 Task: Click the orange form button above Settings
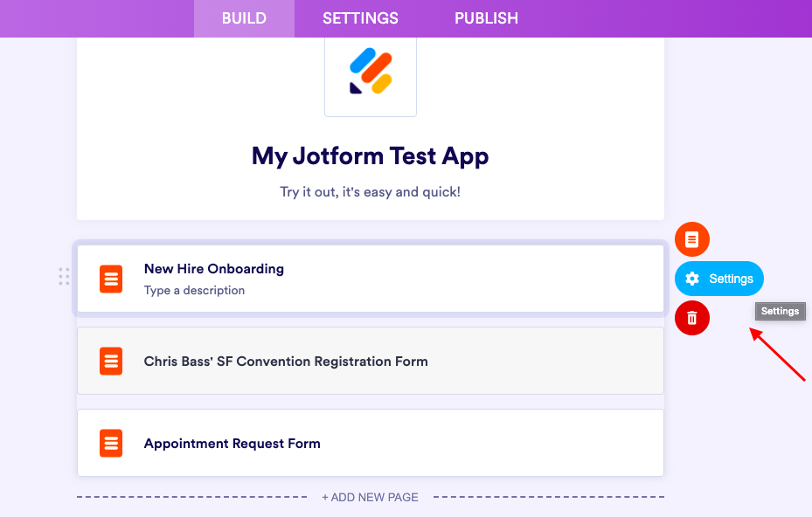click(x=692, y=239)
